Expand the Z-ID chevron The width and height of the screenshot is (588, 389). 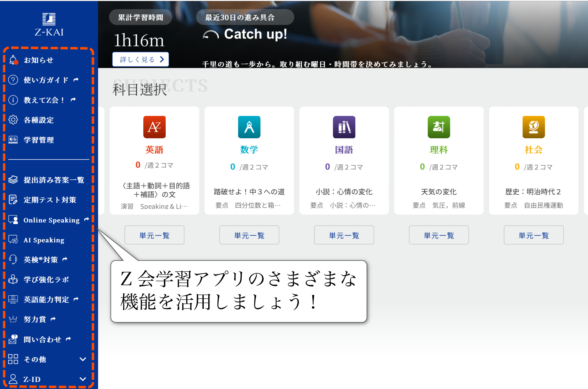click(83, 379)
